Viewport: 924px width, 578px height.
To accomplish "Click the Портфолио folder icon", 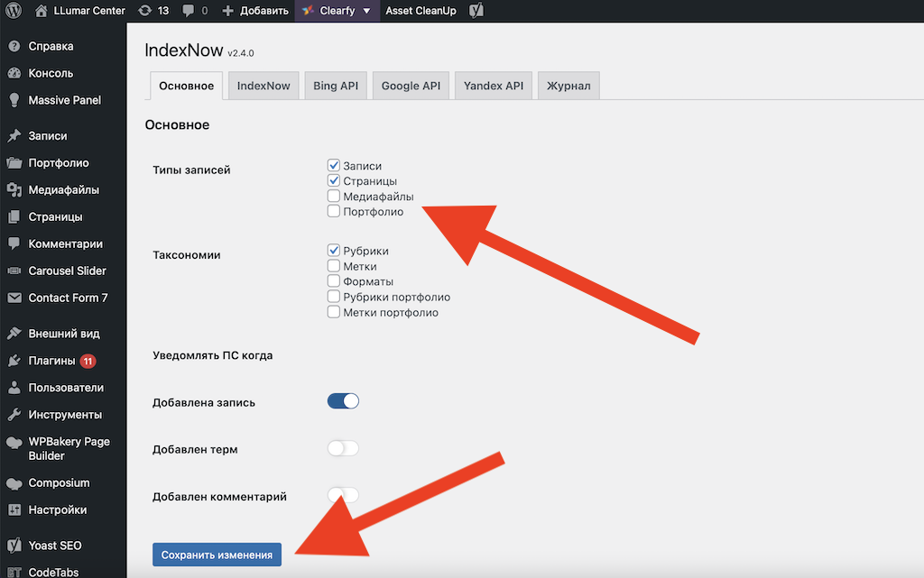I will 14,163.
